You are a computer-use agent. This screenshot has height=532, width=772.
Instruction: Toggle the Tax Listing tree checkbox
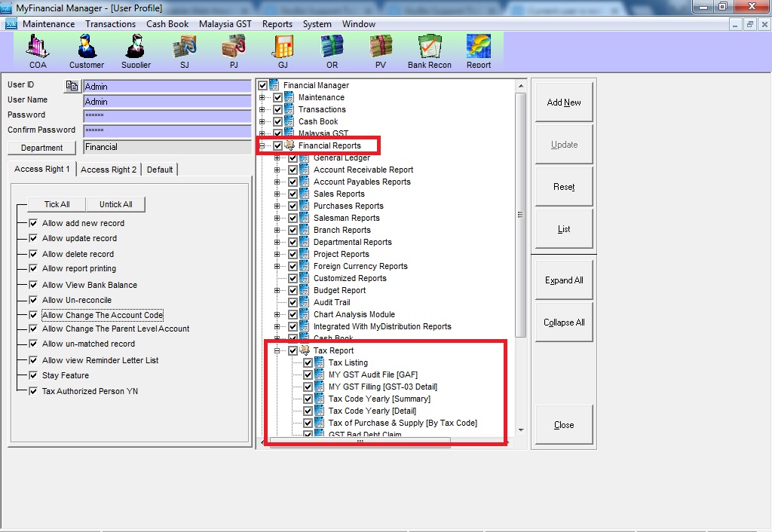[x=308, y=362]
